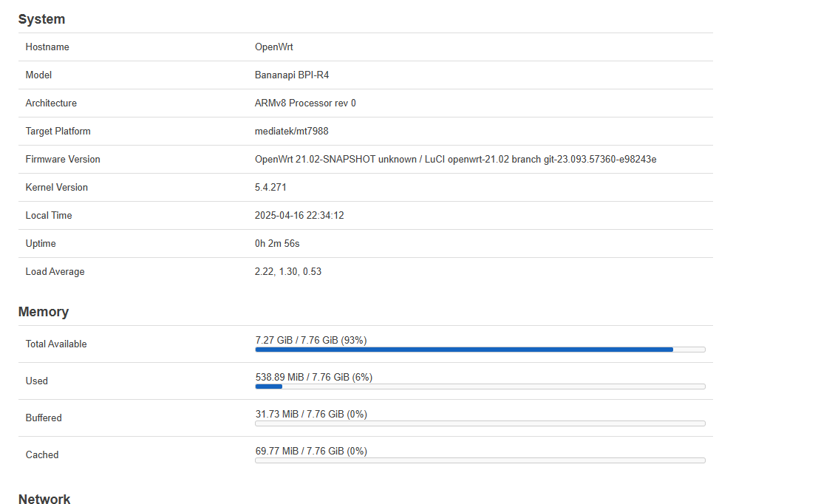Screen dimensions: 818x504
Task: Click the Cached row label
Action: pos(41,455)
